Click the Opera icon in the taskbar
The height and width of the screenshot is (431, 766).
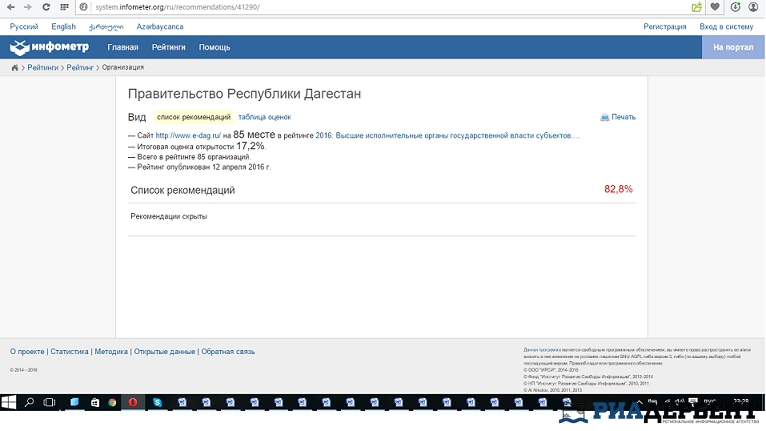pos(133,402)
